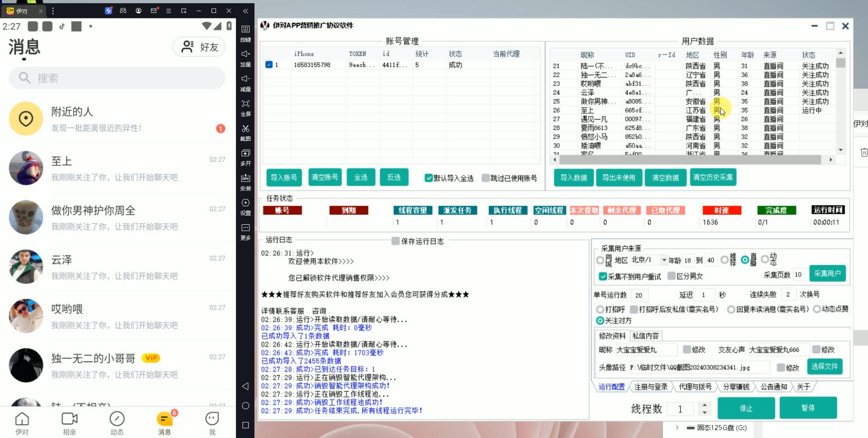868x438 pixels.
Task: Enable the 保存运行日志 checkbox
Action: pos(396,241)
